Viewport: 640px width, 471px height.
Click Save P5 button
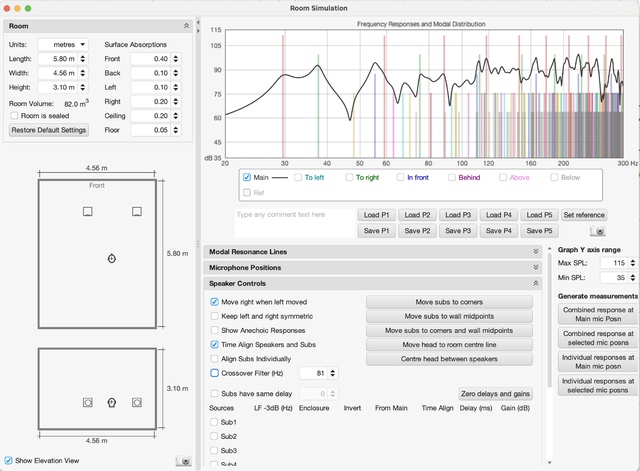(539, 231)
